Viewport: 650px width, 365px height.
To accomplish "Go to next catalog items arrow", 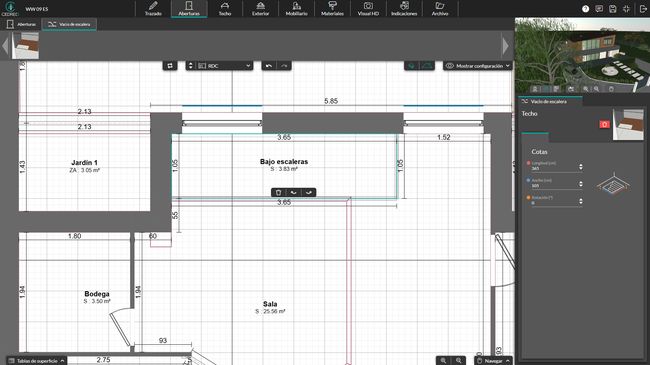I will pos(505,46).
